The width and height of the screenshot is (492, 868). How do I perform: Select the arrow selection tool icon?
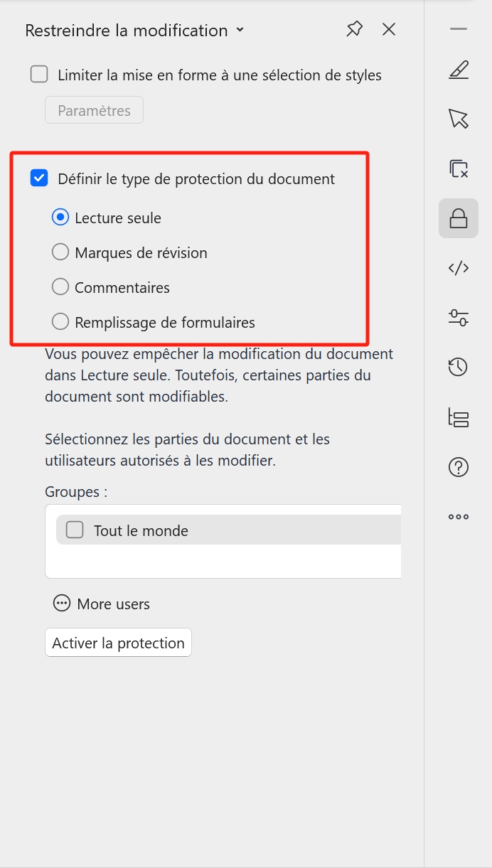pyautogui.click(x=459, y=119)
